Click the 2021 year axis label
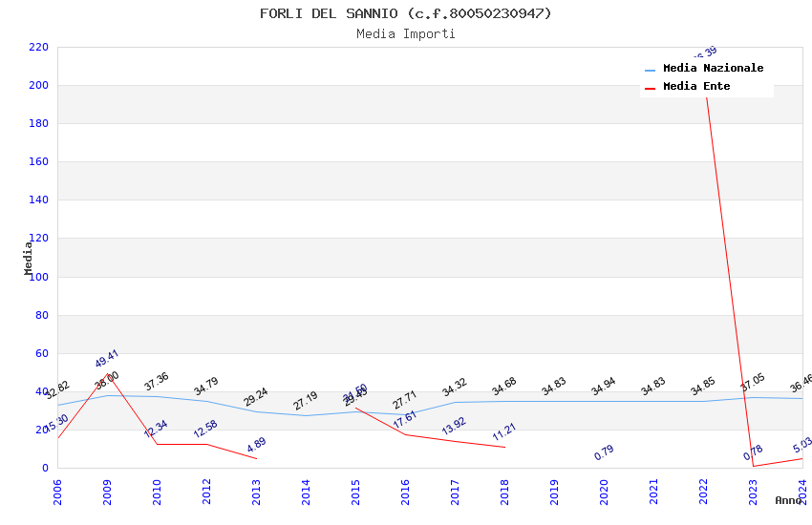The height and width of the screenshot is (525, 812). [x=654, y=492]
